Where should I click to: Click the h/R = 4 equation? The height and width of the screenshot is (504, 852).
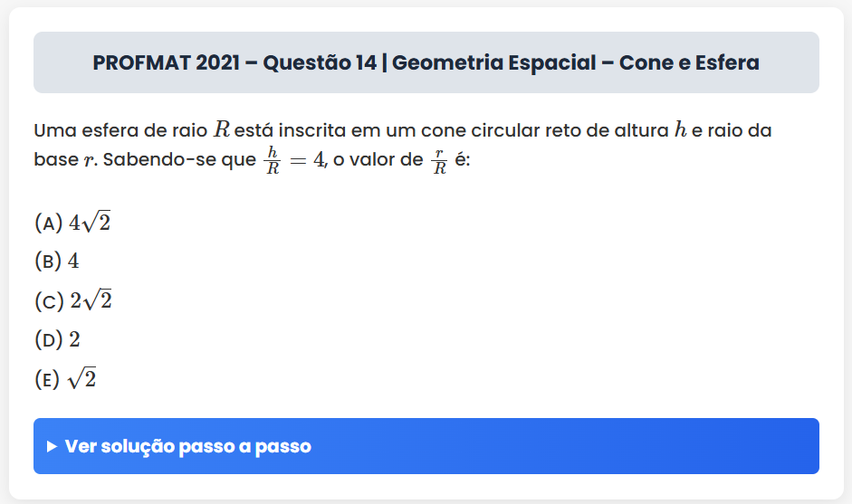click(293, 161)
